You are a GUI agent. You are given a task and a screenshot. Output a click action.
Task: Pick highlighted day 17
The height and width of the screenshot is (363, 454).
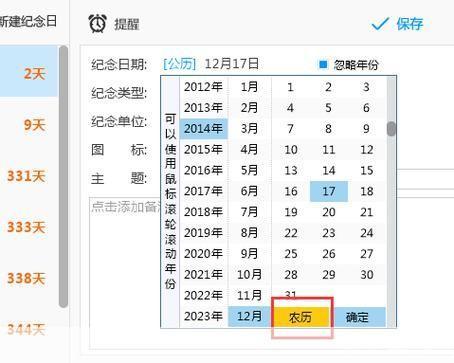tap(329, 191)
